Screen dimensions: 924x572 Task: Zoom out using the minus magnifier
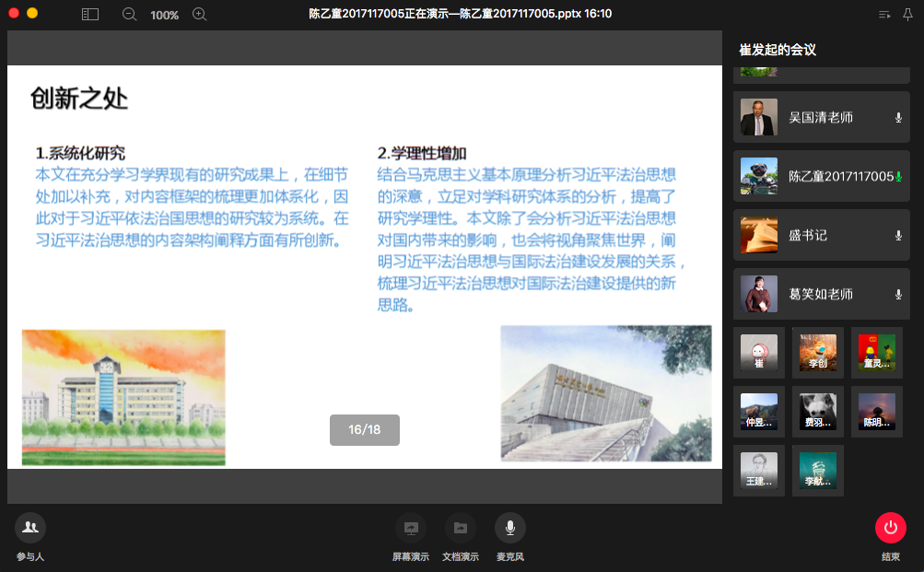(x=129, y=14)
